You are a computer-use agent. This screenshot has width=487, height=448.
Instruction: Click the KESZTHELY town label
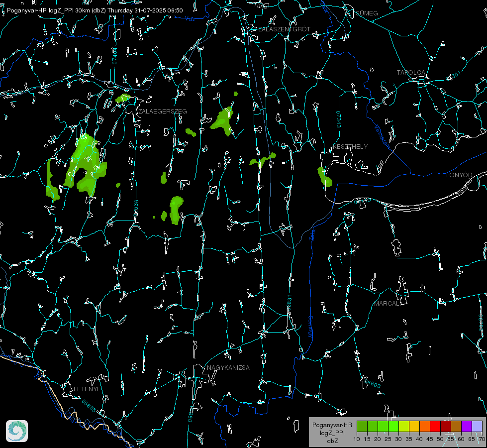350,146
